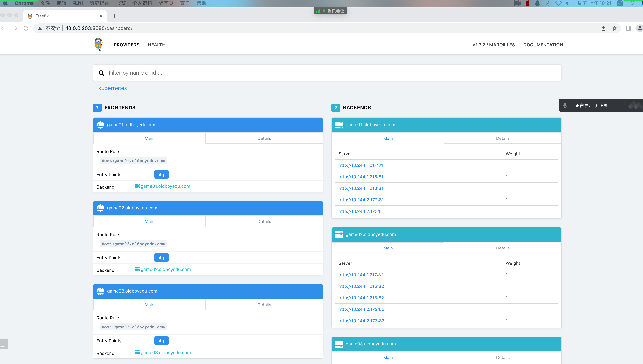643x364 pixels.
Task: Reload the page with refresh icon
Action: pos(26,28)
